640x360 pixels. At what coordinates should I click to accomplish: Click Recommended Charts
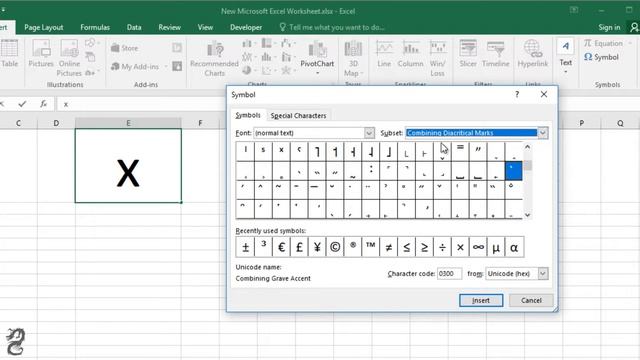pyautogui.click(x=215, y=59)
